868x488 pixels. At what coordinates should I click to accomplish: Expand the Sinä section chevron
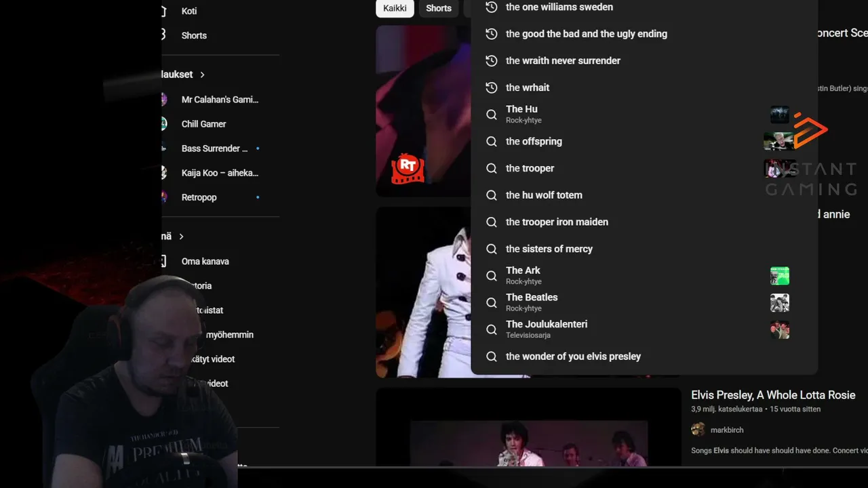(x=181, y=237)
